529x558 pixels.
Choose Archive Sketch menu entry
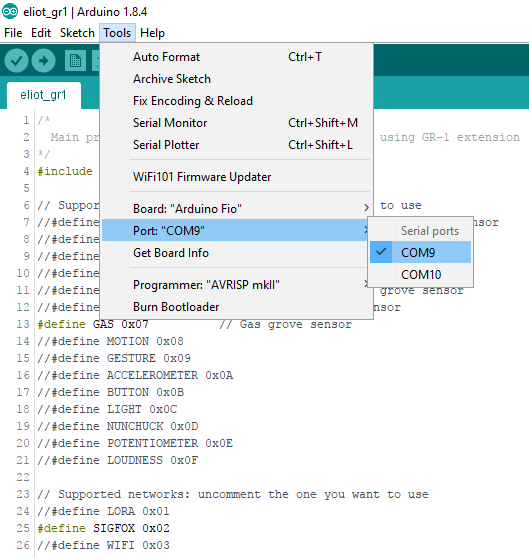[237, 79]
